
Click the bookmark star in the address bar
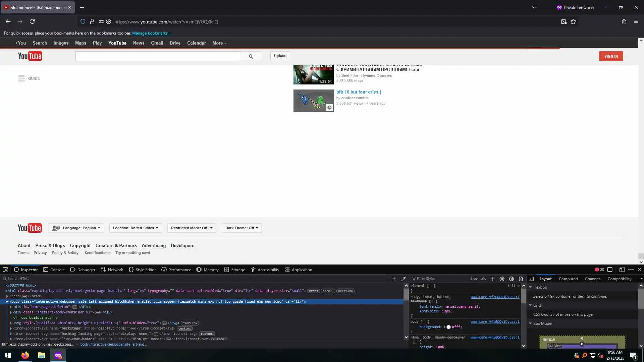point(573,21)
